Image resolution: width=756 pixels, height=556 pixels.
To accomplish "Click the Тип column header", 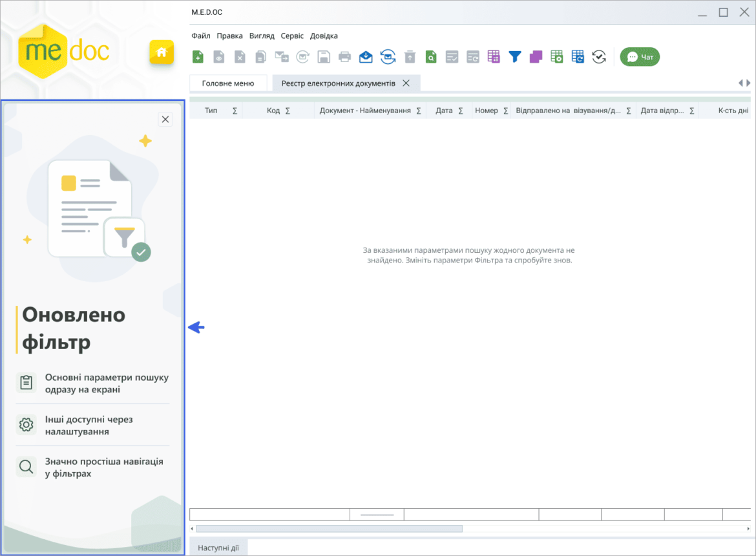I will pyautogui.click(x=211, y=111).
